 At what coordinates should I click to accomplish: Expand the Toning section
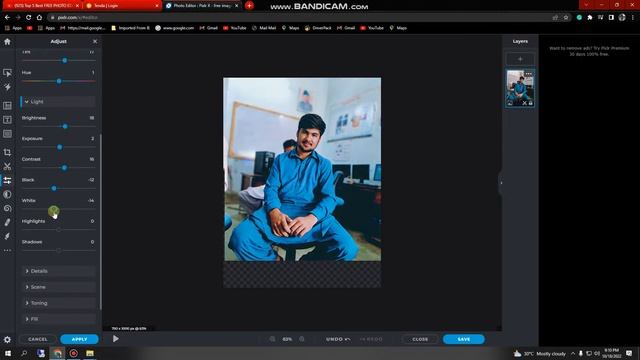pos(58,303)
